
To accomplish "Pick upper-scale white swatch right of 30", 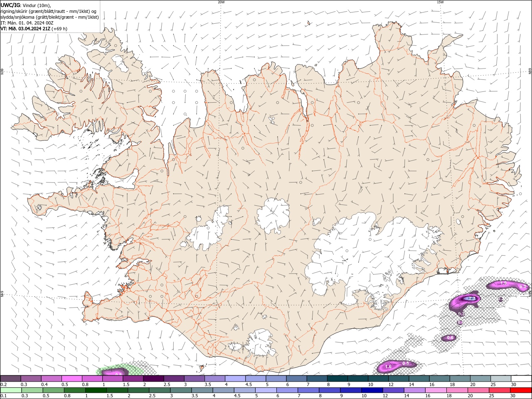I will tap(522, 379).
